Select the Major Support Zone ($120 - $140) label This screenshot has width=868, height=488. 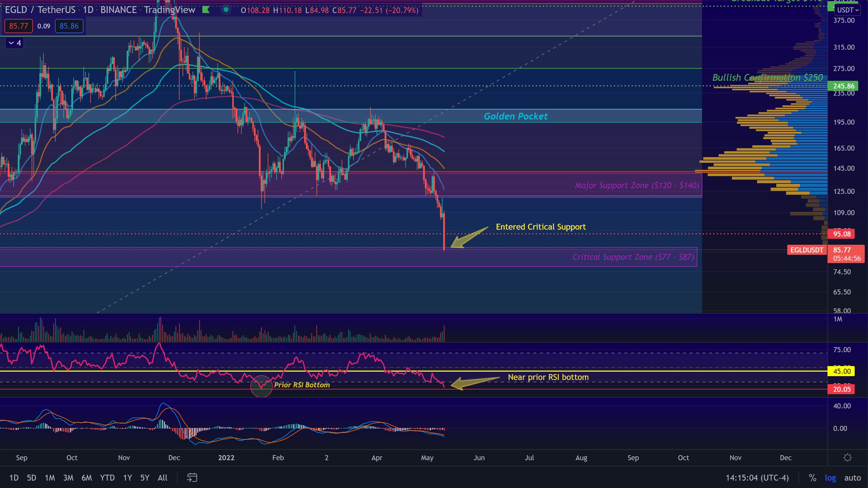tap(637, 185)
